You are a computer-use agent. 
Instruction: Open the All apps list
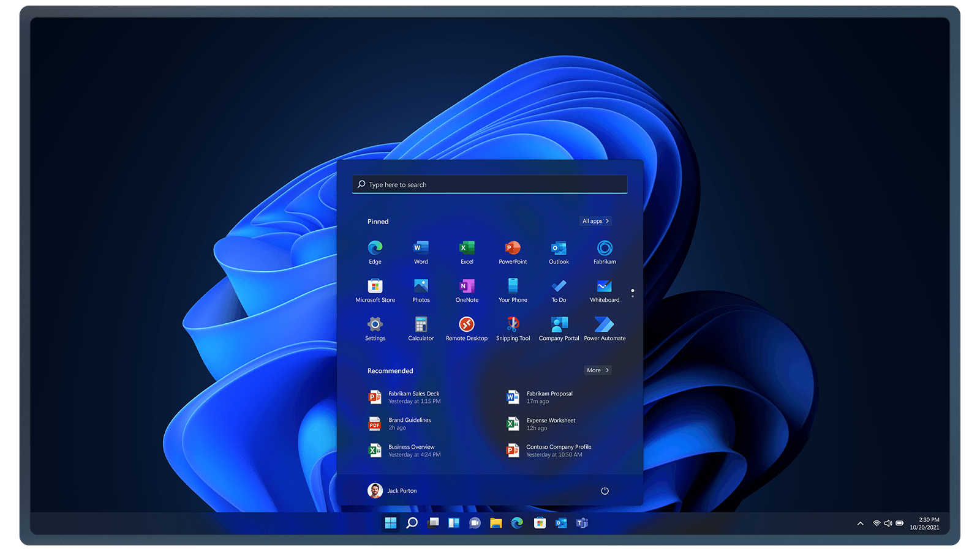pos(595,221)
